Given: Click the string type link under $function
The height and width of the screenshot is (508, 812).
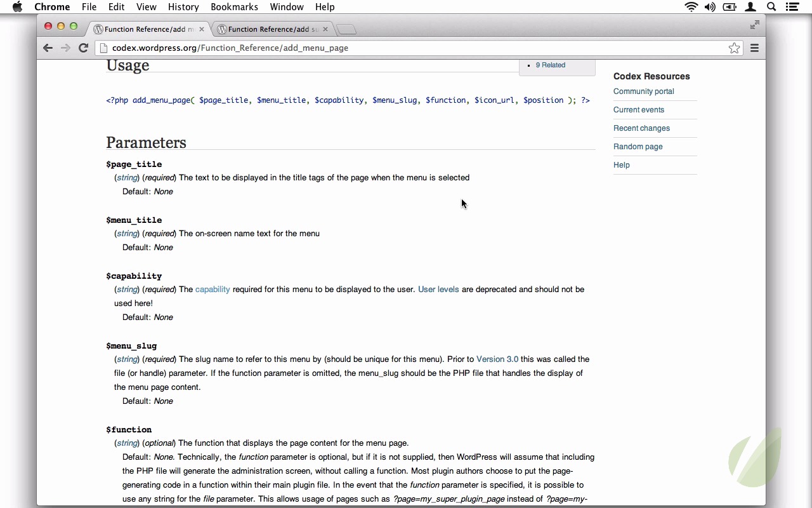Looking at the screenshot, I should 127,443.
